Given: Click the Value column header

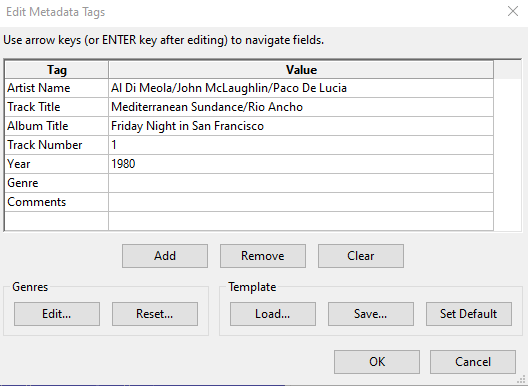Looking at the screenshot, I should [301, 70].
